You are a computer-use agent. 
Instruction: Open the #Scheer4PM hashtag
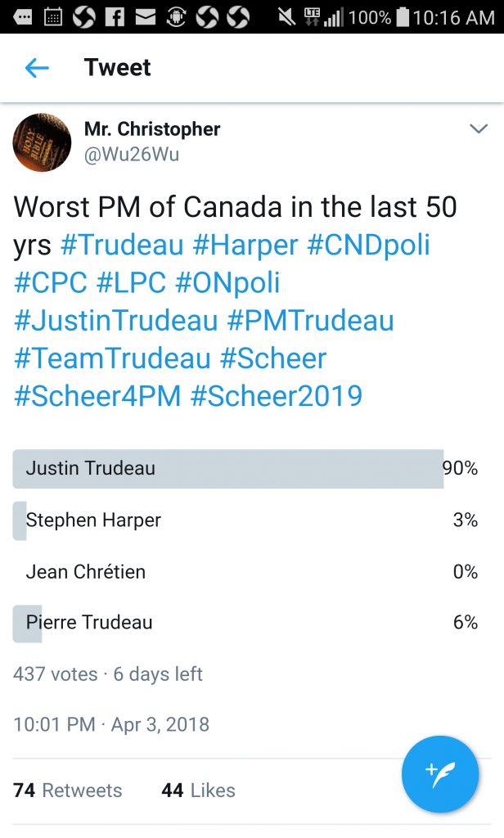pos(97,396)
